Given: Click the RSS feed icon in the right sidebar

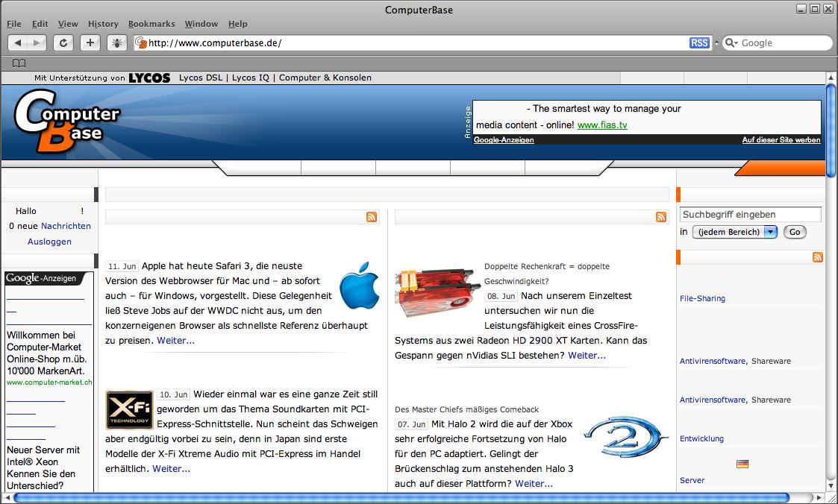Looking at the screenshot, I should (818, 257).
